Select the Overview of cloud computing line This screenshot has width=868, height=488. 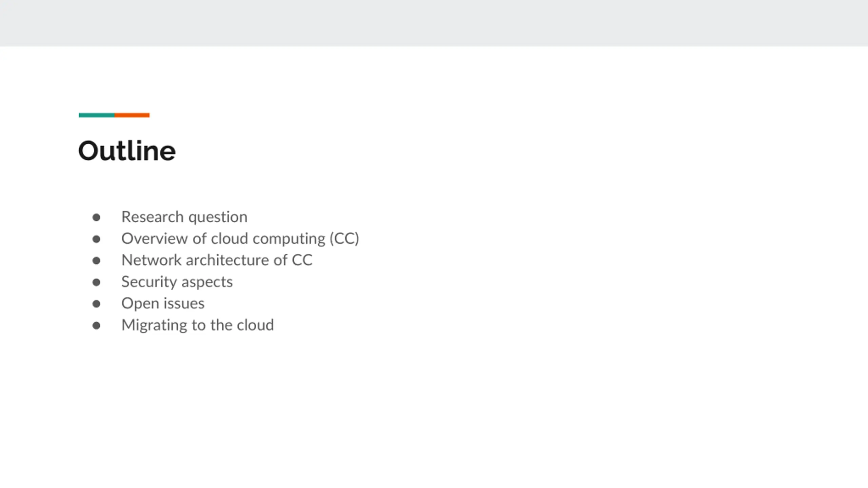[240, 239]
